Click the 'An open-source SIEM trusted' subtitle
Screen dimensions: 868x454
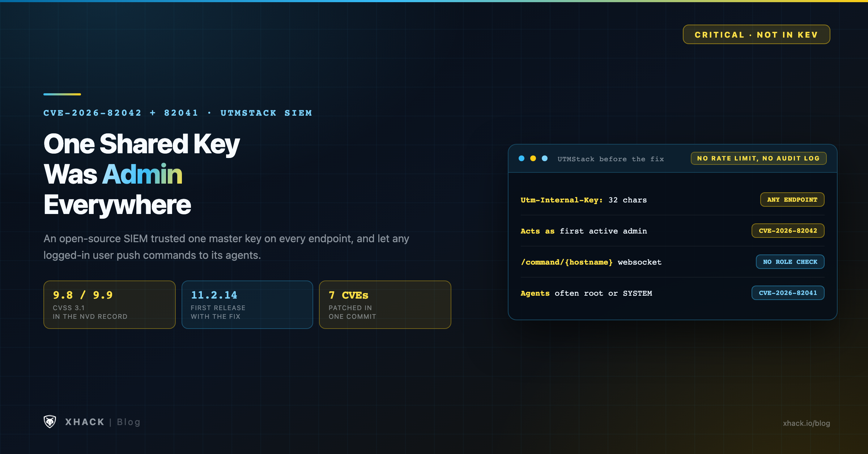click(x=226, y=247)
